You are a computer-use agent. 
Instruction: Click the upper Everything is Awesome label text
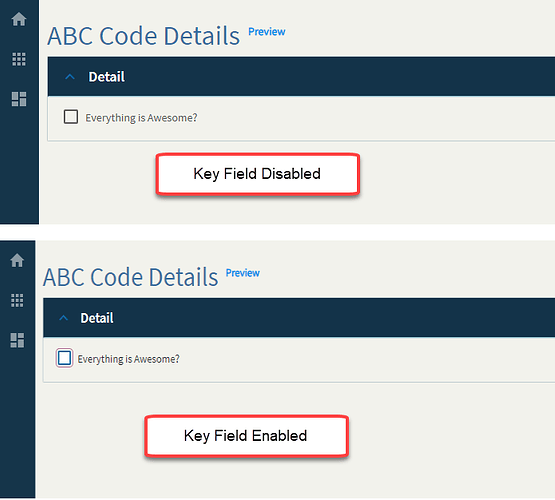point(141,118)
